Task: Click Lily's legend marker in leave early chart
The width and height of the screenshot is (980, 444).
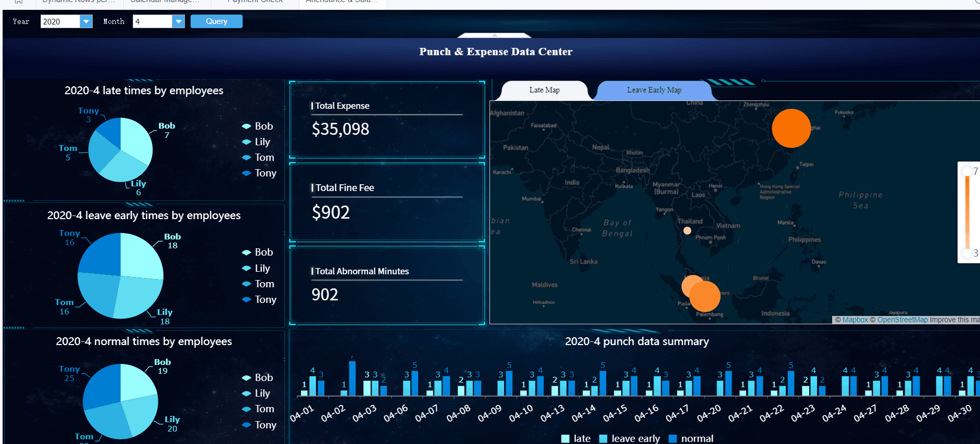Action: point(246,269)
